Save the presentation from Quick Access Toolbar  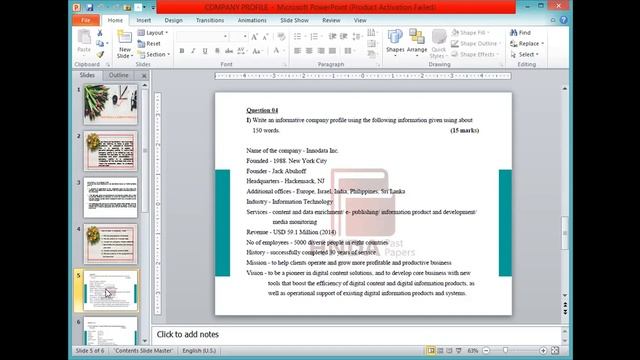[89, 7]
